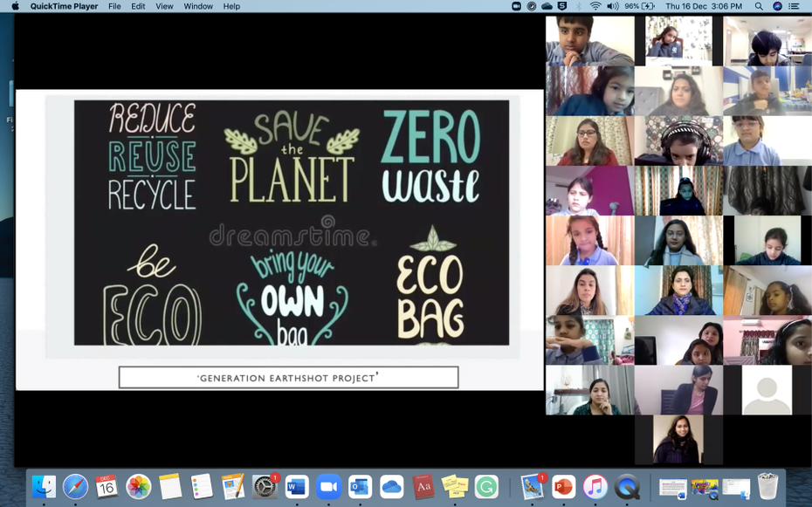This screenshot has width=812, height=507.
Task: Open the View menu
Action: 164,6
